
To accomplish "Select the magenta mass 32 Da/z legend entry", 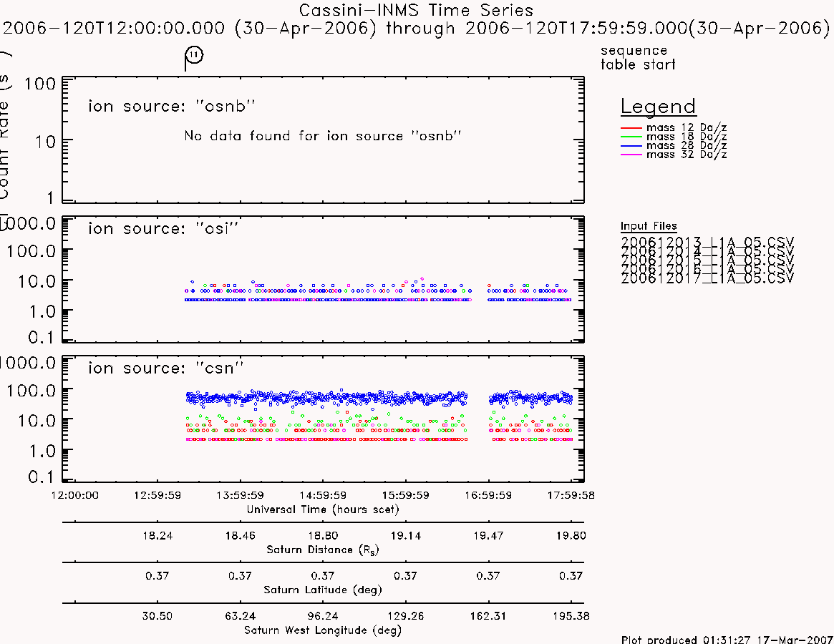I will [x=674, y=155].
